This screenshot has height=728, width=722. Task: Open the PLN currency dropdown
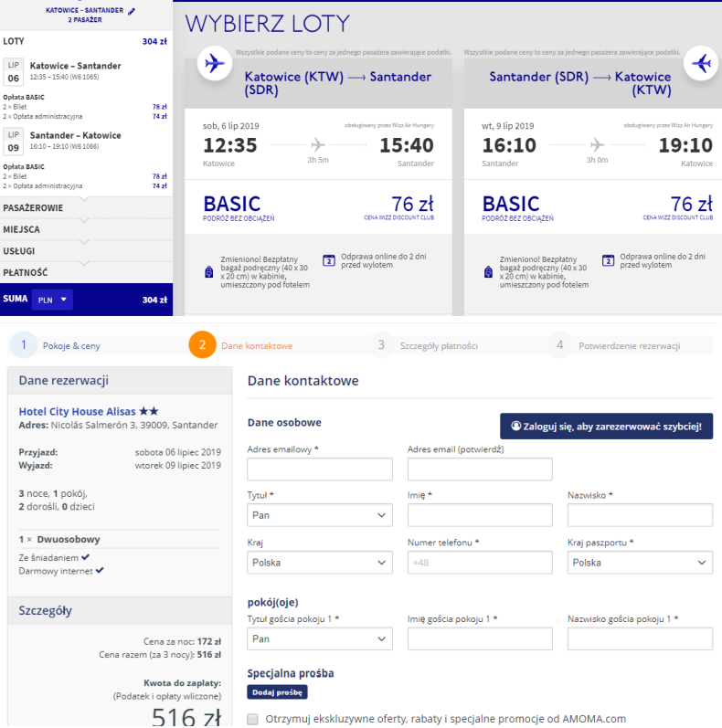click(52, 300)
